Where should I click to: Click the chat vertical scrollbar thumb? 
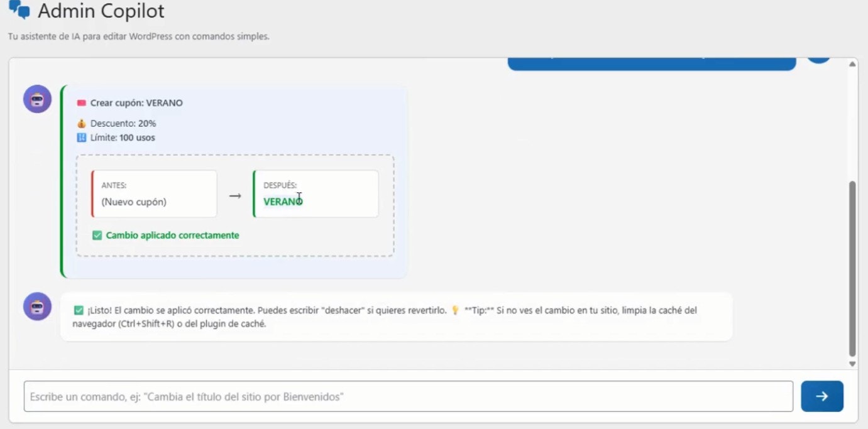pyautogui.click(x=852, y=269)
